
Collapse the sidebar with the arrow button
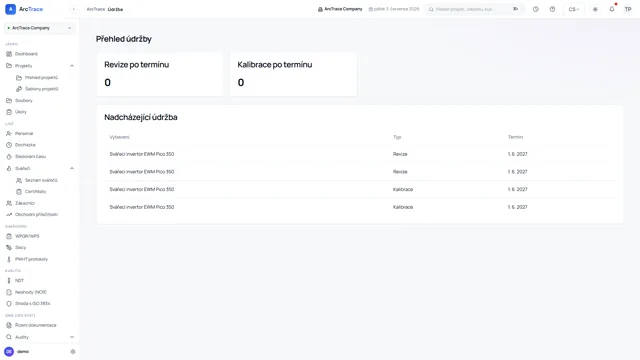(73, 9)
